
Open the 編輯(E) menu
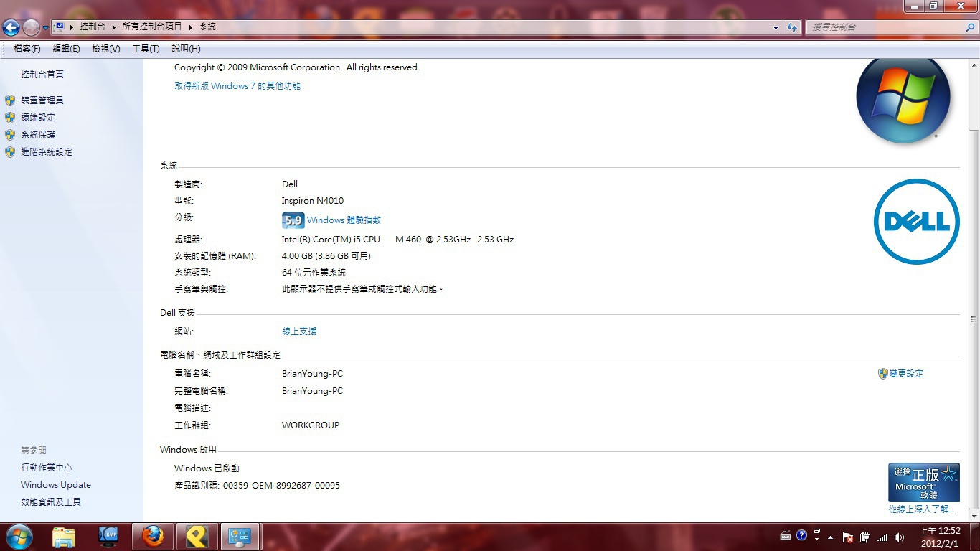coord(66,49)
